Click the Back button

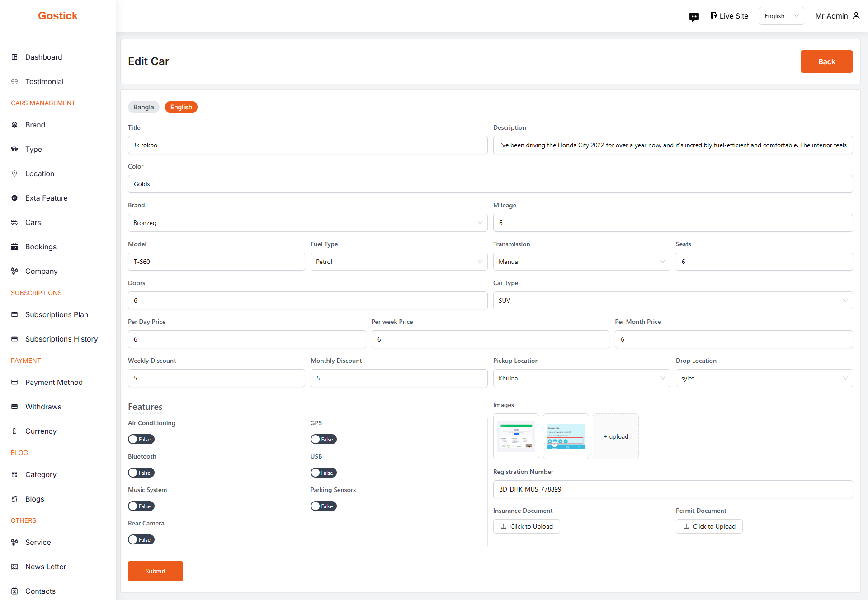click(x=826, y=61)
